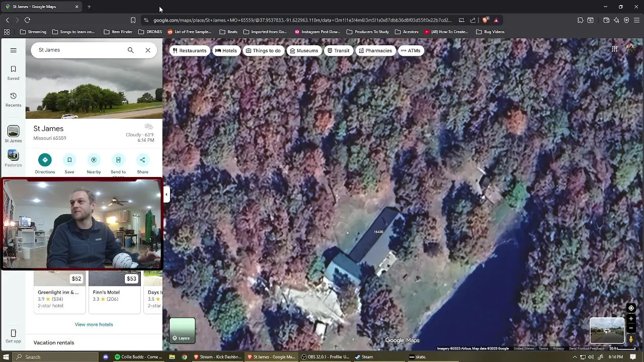Open the Street View preview thumbnail
This screenshot has height=362, width=644.
point(607,330)
